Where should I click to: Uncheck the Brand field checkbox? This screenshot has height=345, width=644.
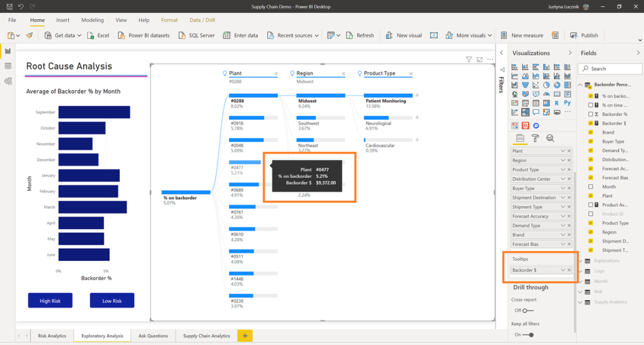[590, 133]
